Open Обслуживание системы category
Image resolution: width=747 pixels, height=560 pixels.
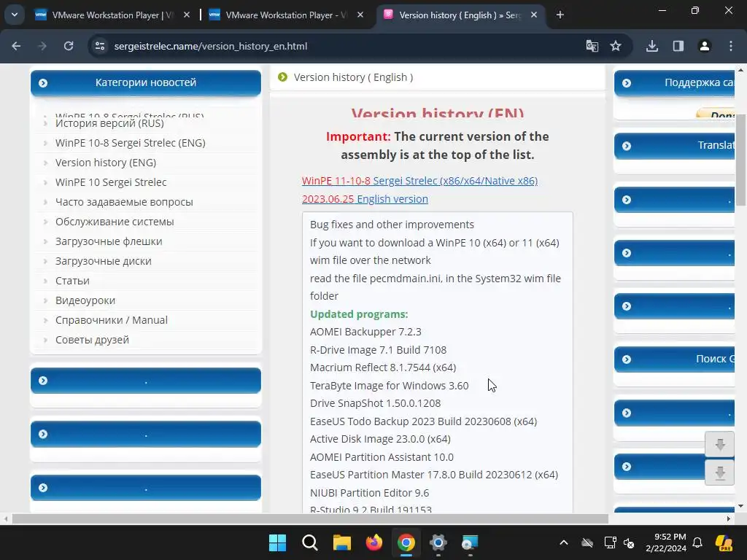coord(115,222)
